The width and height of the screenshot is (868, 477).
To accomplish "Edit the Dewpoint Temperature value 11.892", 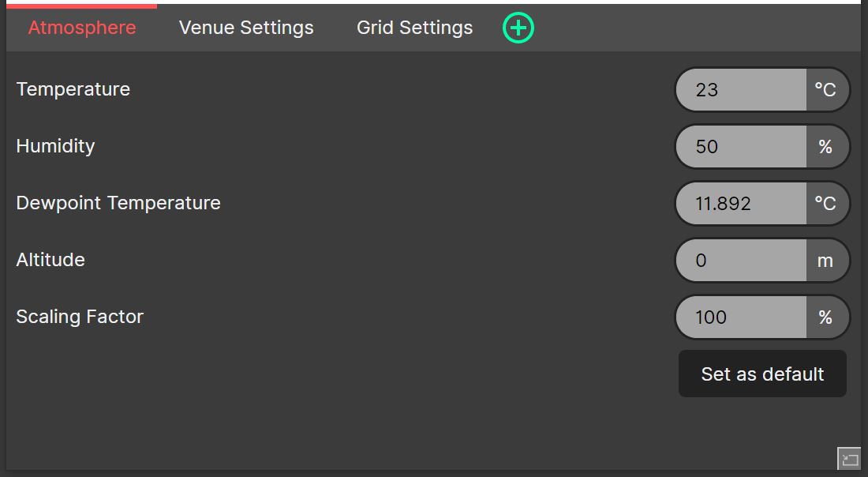I will 741,204.
